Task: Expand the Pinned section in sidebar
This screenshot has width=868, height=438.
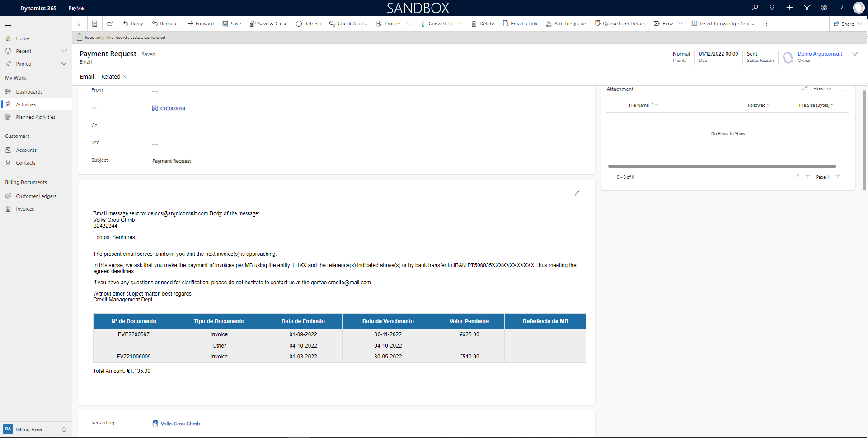Action: pos(64,64)
